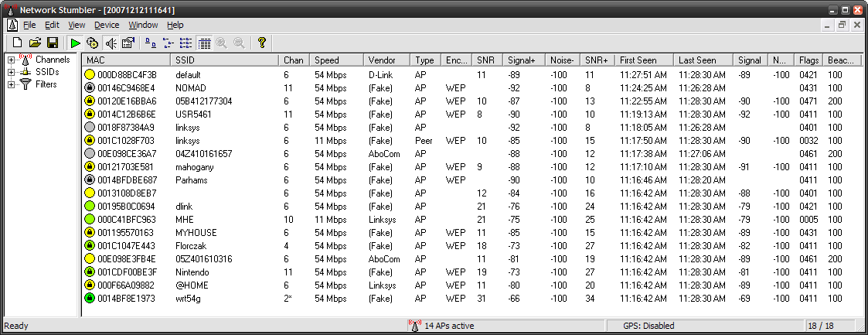Screen dimensions: 868x335
Task: Click the document icon in menu bar
Action: click(x=11, y=25)
